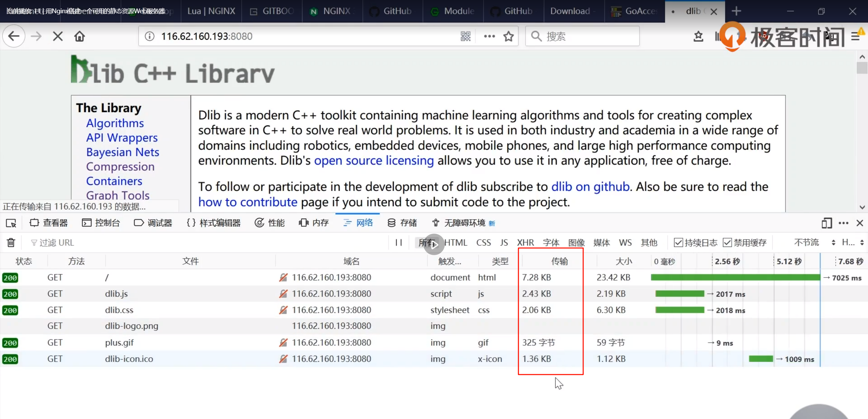
Task: Open the 不节流 throttling dropdown
Action: [814, 243]
